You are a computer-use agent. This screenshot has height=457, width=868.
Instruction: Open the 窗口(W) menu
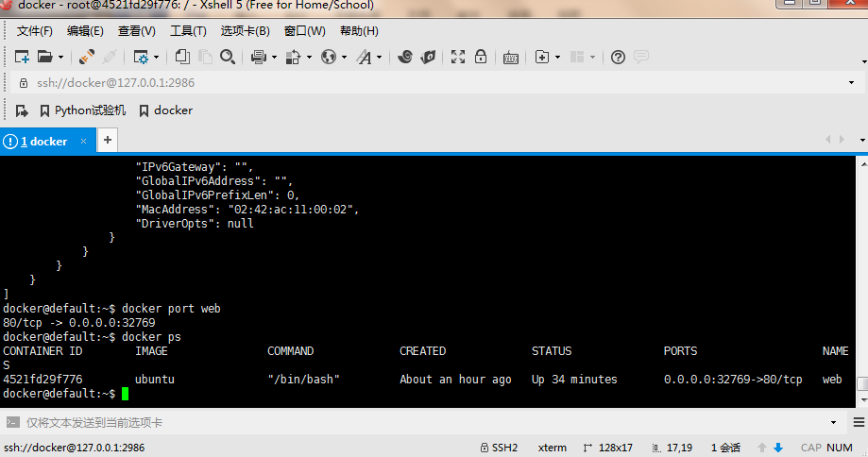(x=305, y=31)
